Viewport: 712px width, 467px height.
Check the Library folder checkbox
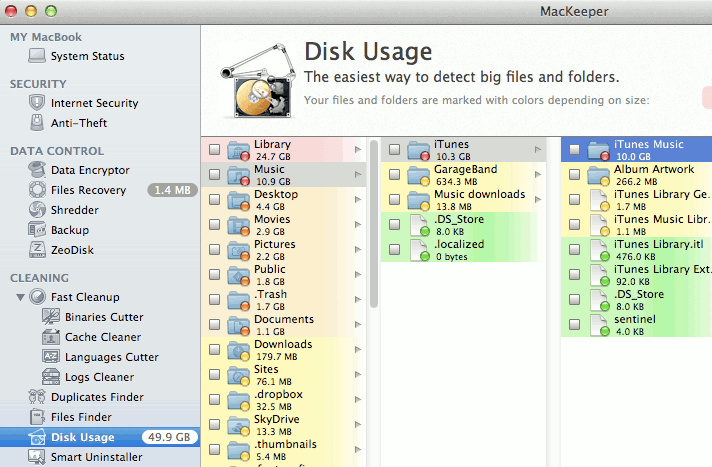pyautogui.click(x=214, y=149)
